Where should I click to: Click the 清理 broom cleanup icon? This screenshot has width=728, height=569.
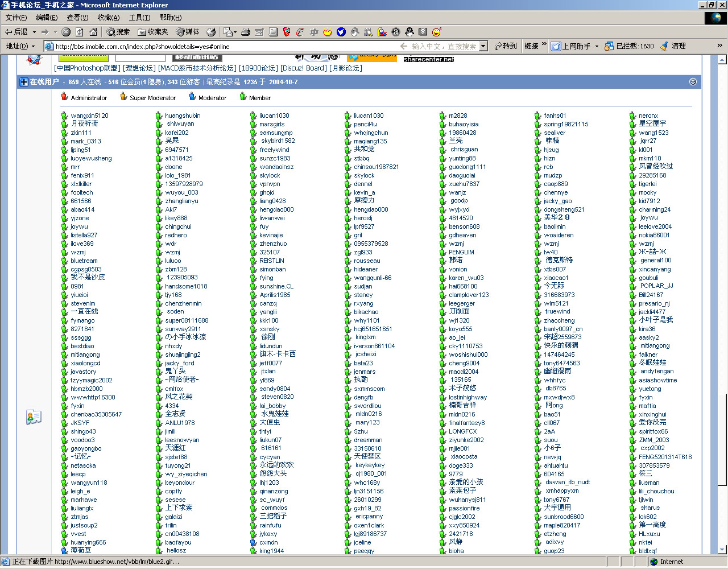click(673, 46)
